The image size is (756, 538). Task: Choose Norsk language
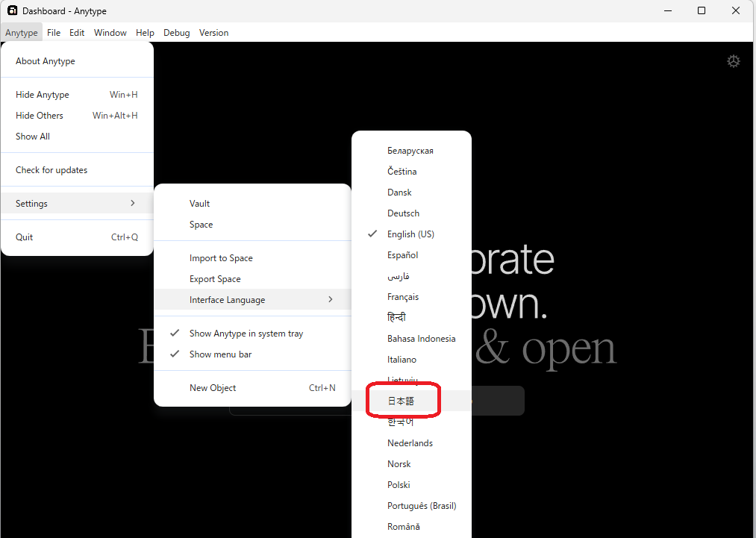411,464
